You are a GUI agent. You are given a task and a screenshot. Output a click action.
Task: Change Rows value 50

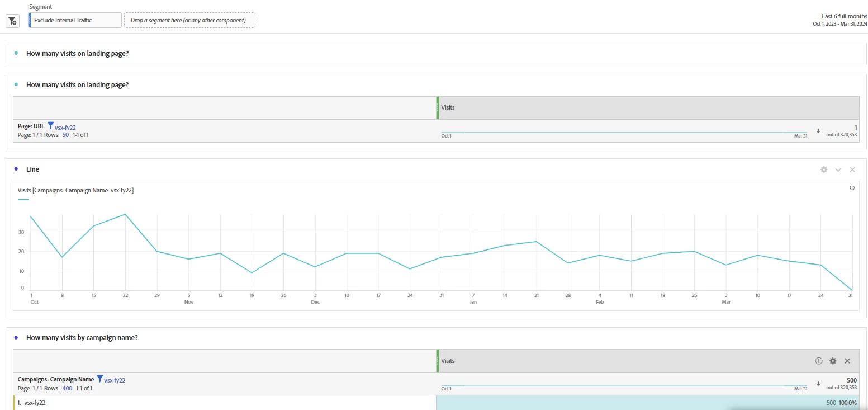65,135
